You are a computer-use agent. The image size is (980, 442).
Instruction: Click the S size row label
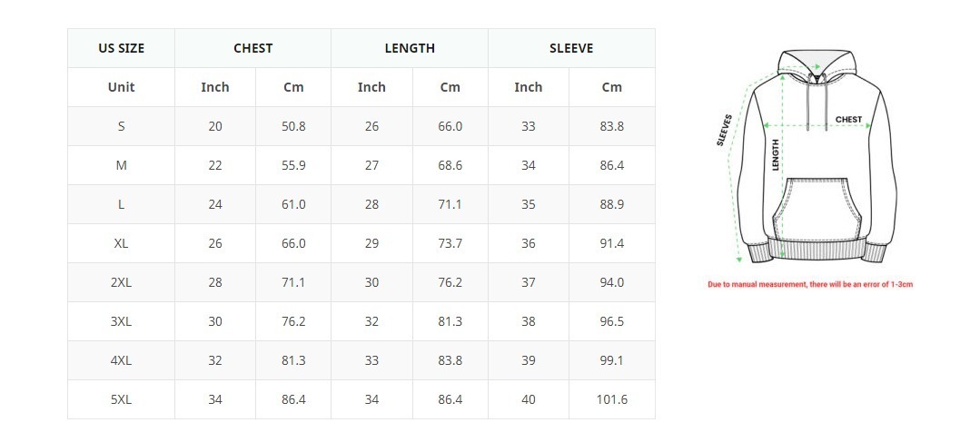click(121, 126)
